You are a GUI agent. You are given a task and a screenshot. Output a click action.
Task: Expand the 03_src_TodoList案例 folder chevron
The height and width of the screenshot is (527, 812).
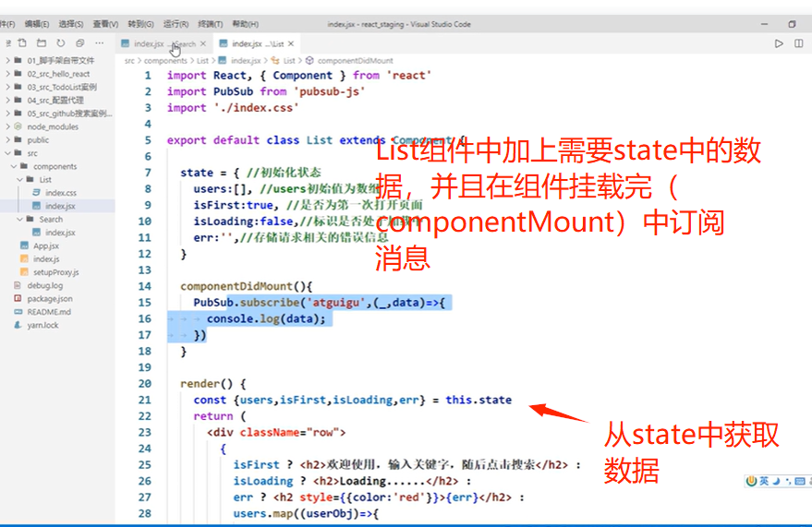7,87
